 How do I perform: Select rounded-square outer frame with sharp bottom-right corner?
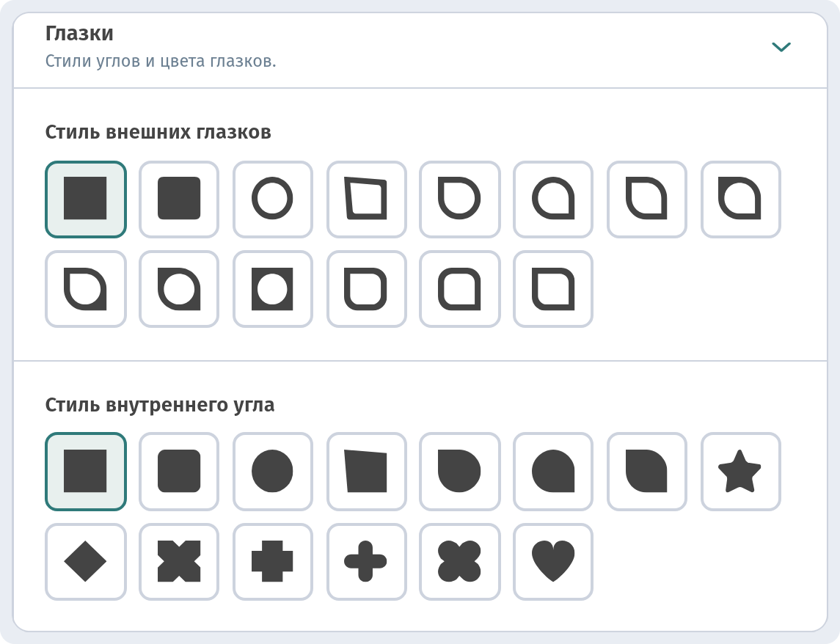(460, 289)
